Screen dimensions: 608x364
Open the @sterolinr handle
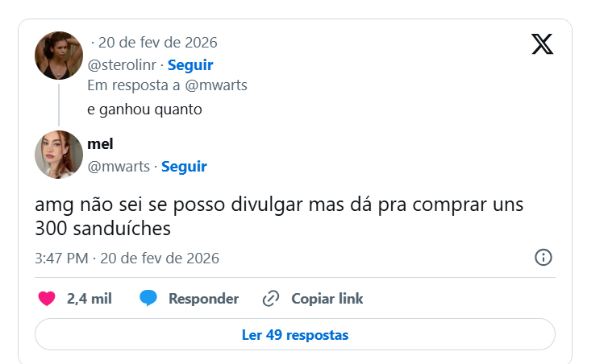(120, 65)
